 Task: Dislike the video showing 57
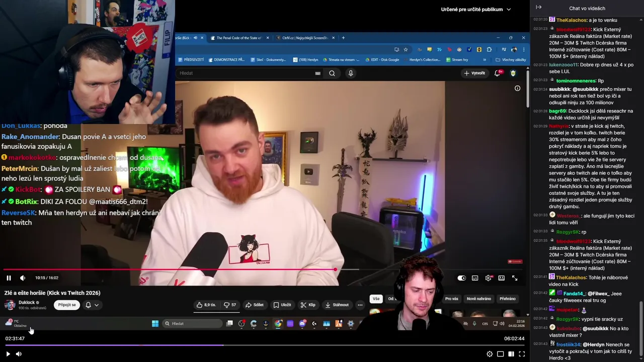pos(230,305)
